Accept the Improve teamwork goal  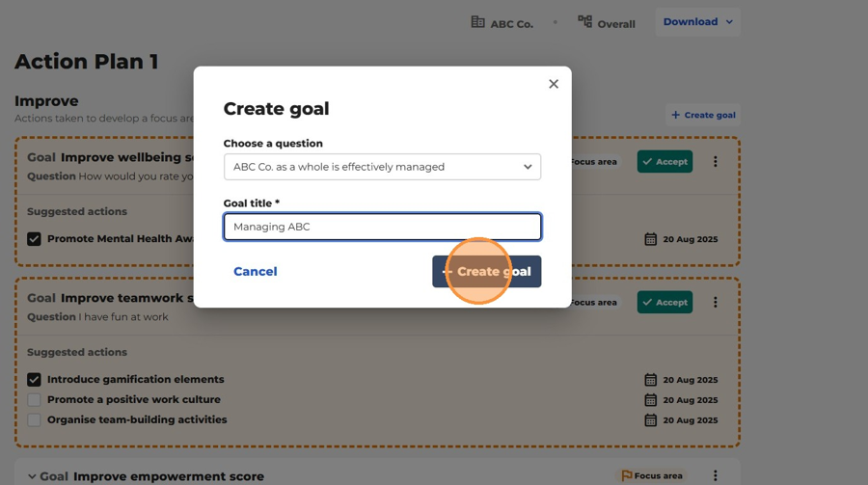(665, 302)
